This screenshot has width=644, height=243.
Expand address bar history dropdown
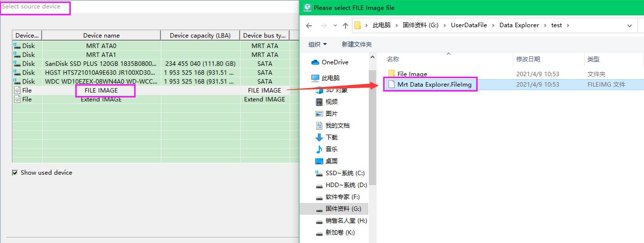click(629, 26)
